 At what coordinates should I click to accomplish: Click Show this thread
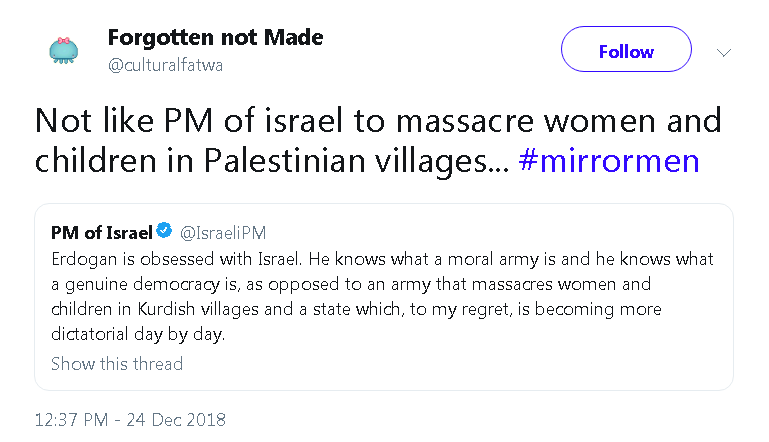click(117, 363)
